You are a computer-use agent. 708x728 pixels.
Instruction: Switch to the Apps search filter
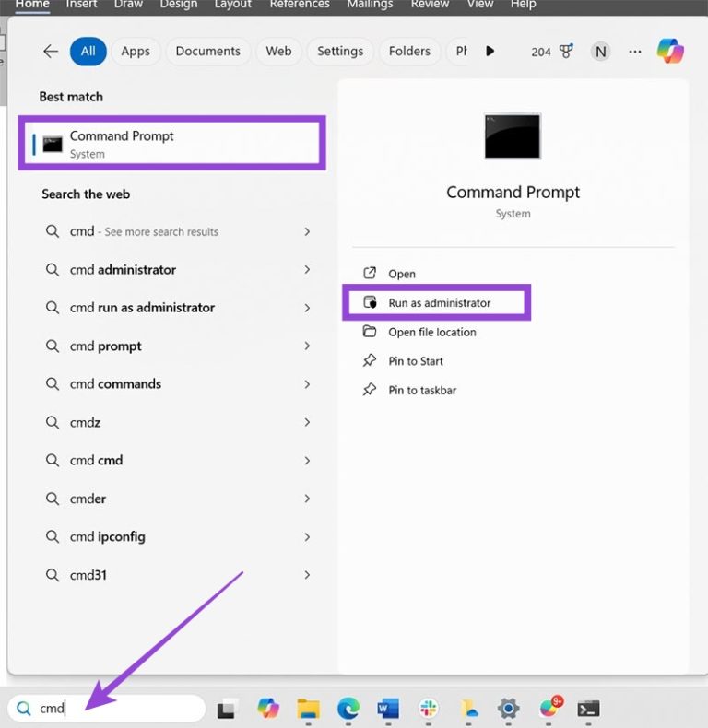click(136, 51)
